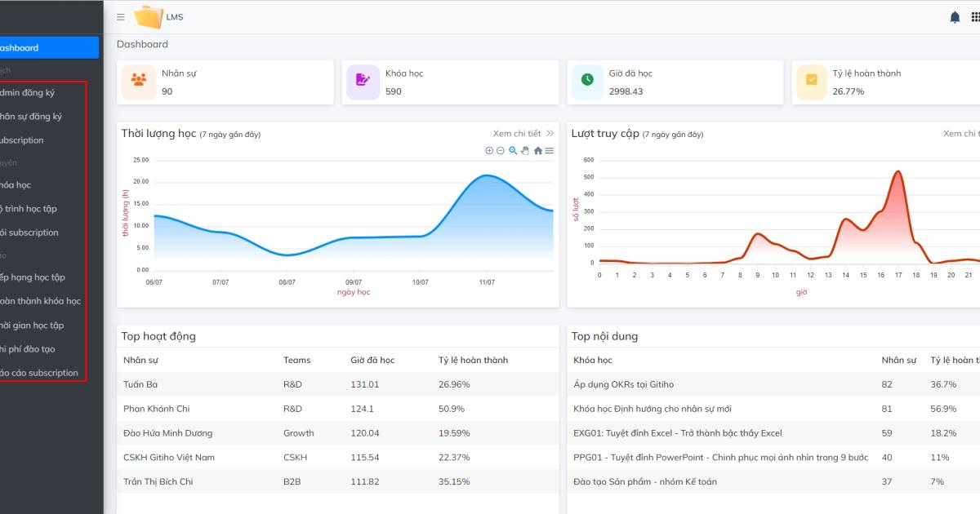Zoom in on Thời lượng học chart

click(489, 151)
